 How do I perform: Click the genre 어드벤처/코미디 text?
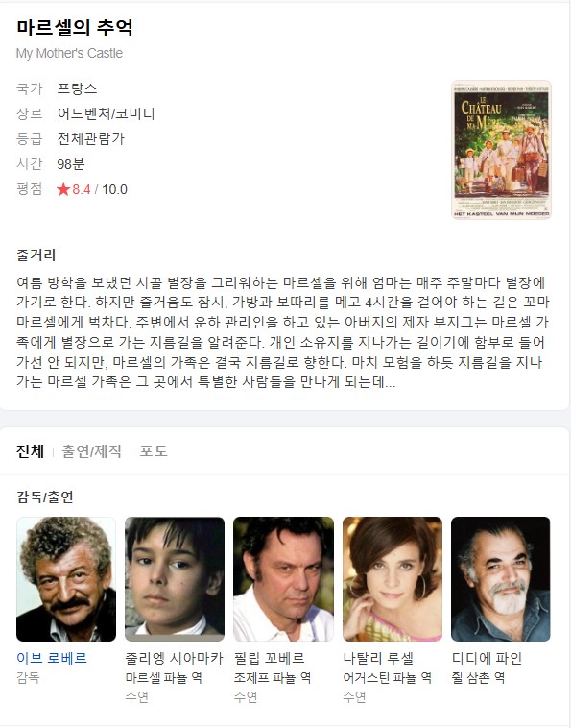pyautogui.click(x=107, y=113)
